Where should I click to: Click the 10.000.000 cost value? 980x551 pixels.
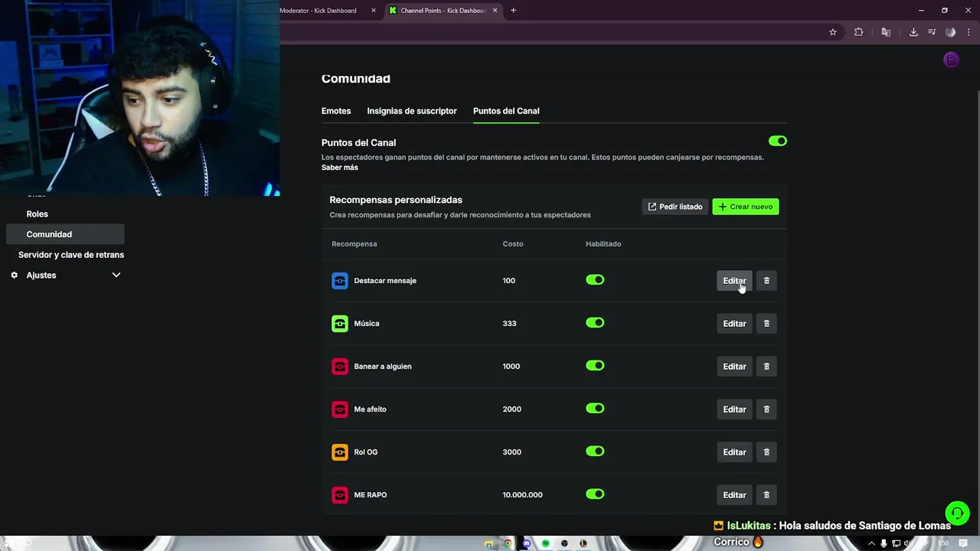coord(522,495)
